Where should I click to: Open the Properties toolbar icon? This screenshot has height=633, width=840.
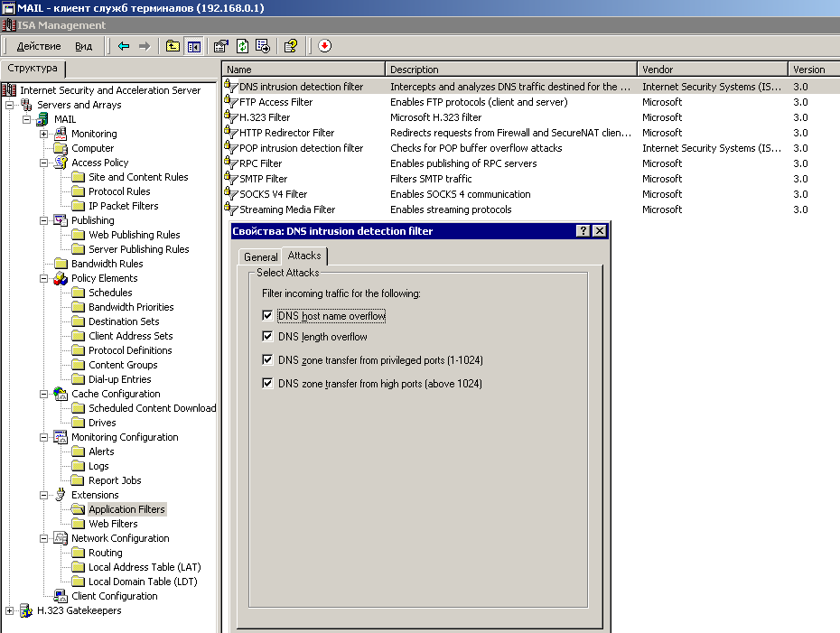pos(220,46)
